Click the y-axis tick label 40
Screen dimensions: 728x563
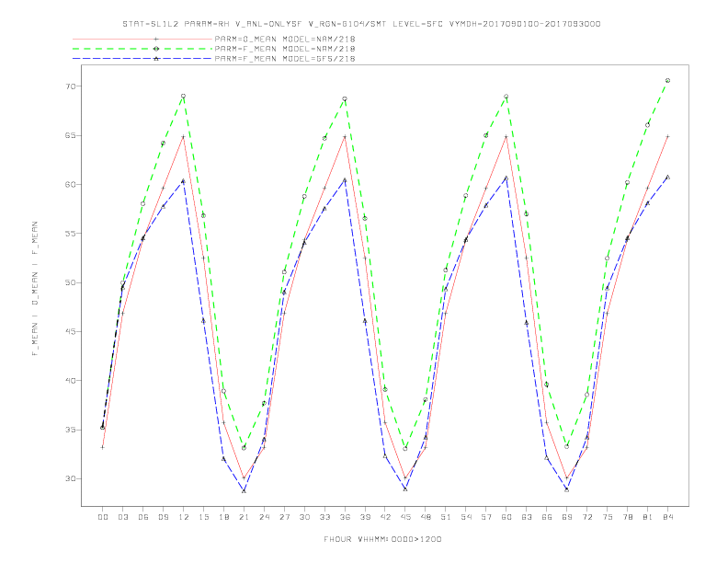(x=71, y=381)
